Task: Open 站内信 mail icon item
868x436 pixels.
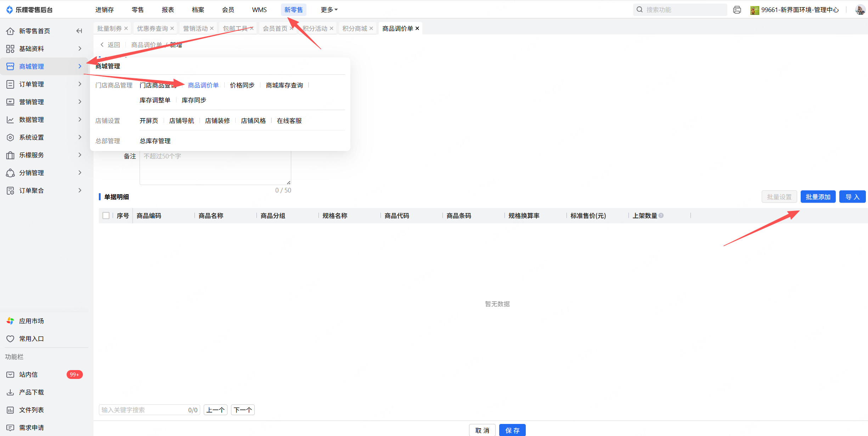Action: click(10, 375)
